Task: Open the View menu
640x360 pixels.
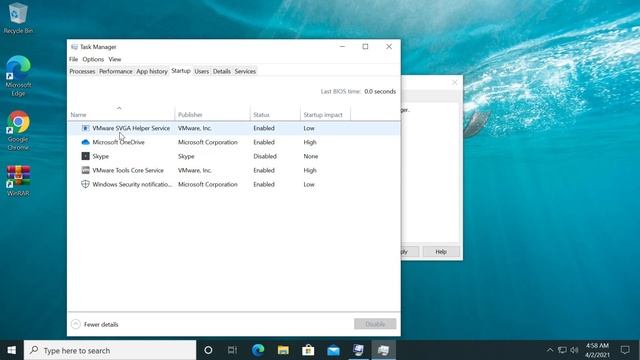Action: pyautogui.click(x=115, y=59)
